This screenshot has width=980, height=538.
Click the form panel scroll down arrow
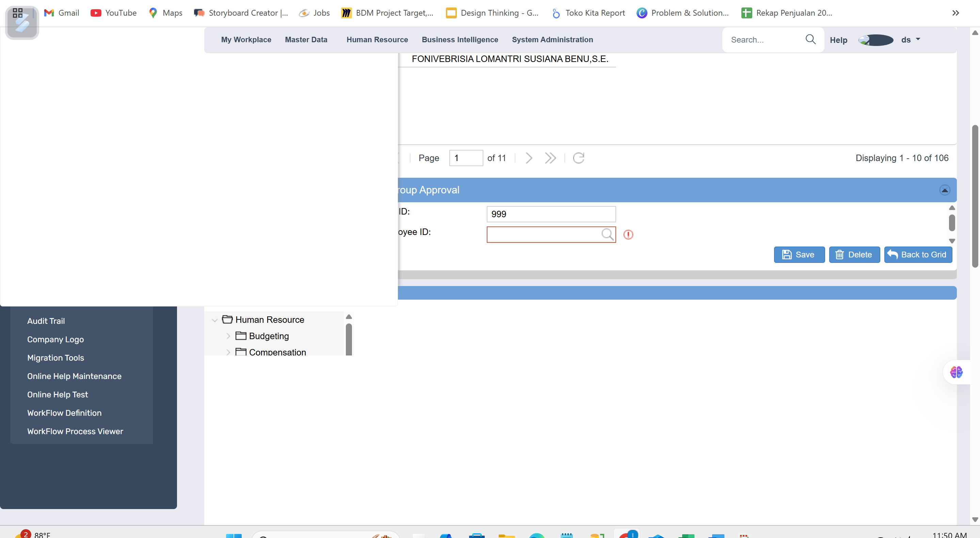[x=952, y=241]
